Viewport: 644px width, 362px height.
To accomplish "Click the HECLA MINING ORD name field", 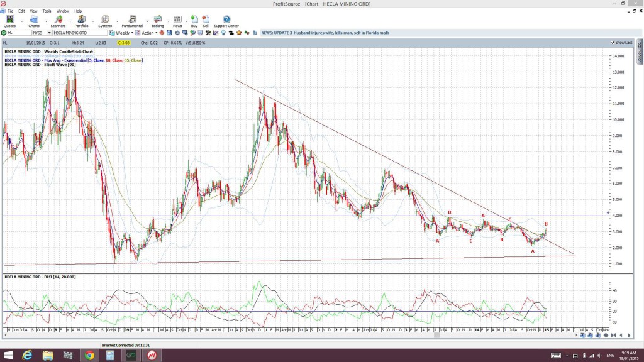I will click(80, 33).
